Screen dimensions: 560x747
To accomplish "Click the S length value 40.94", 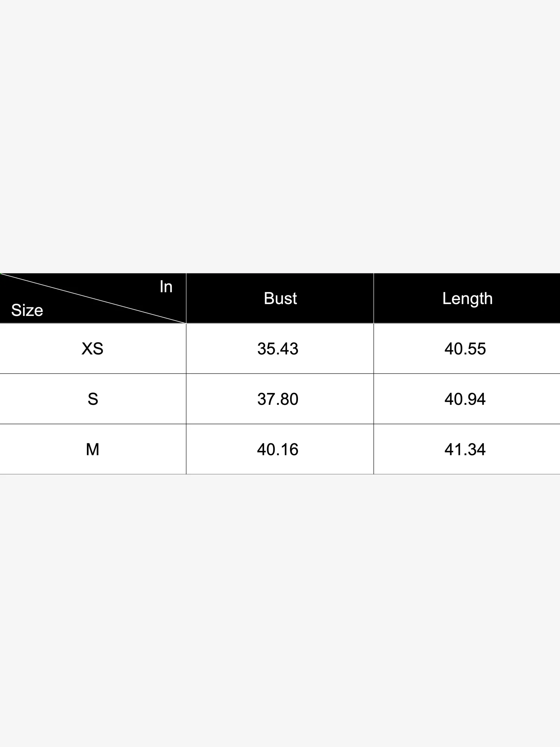I will (465, 399).
